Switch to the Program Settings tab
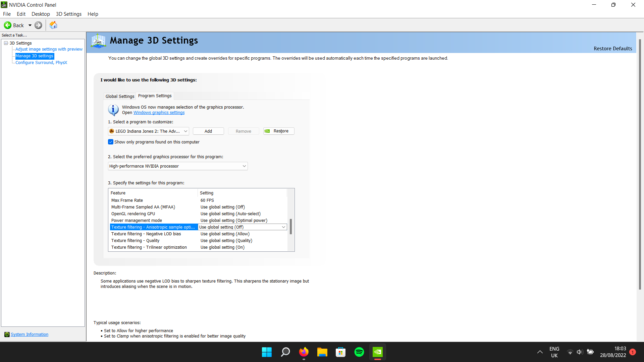This screenshot has width=644, height=362. click(x=155, y=96)
